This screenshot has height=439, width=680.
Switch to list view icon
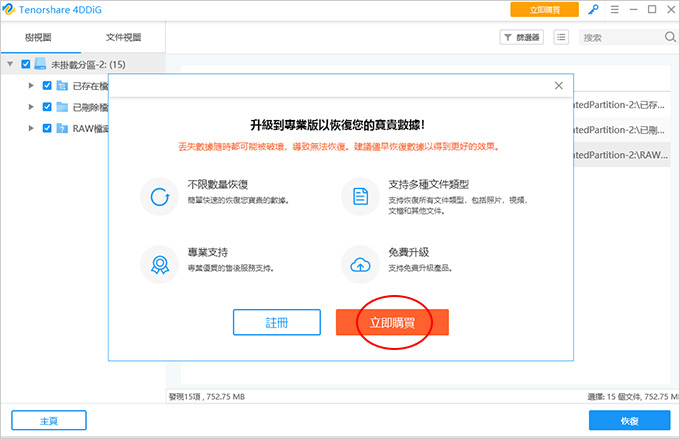coord(561,37)
